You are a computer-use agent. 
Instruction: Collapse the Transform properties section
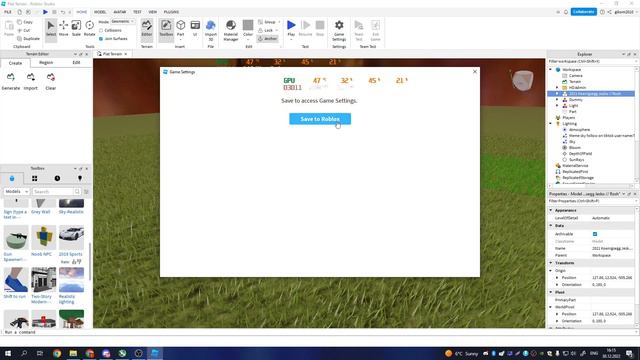pyautogui.click(x=551, y=263)
